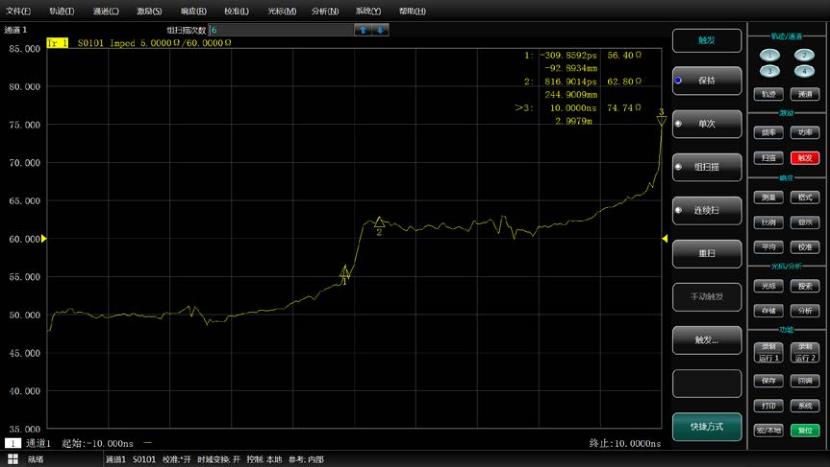The image size is (830, 467).
Task: Select the 保持 hold radio option
Action: pos(706,80)
